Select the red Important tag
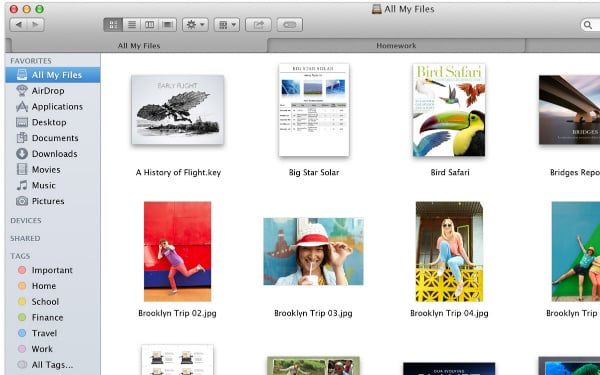This screenshot has width=600, height=375. click(x=53, y=270)
